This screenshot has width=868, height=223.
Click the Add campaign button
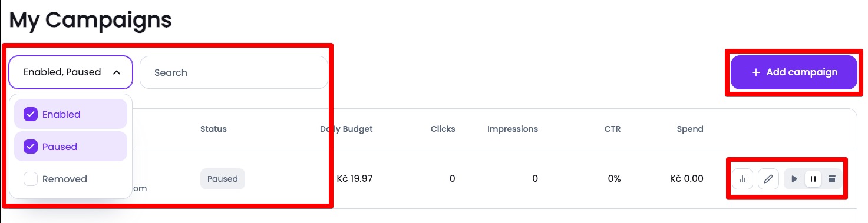click(x=794, y=72)
